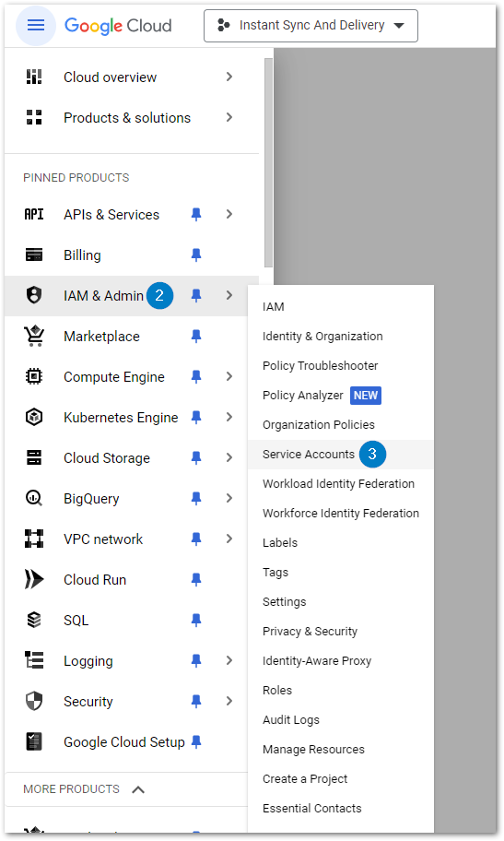This screenshot has width=504, height=841.
Task: Unpin BigQuery via its pin icon
Action: [x=196, y=498]
